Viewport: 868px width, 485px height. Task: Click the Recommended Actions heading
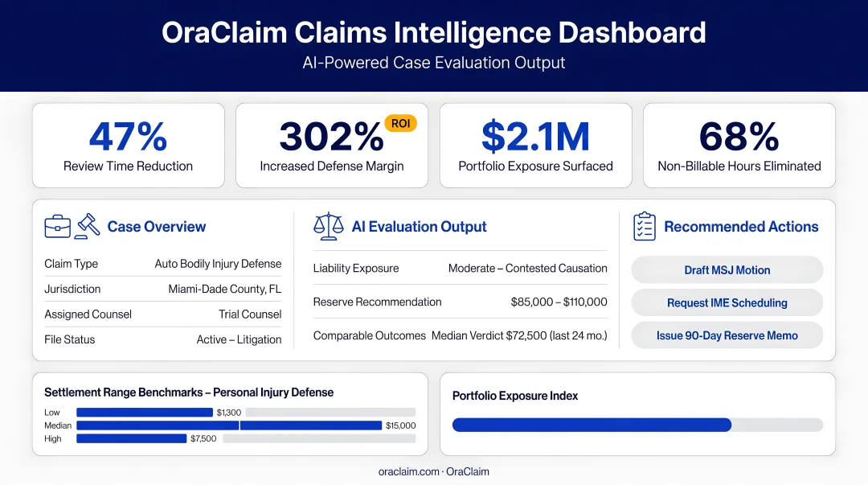[x=741, y=227]
